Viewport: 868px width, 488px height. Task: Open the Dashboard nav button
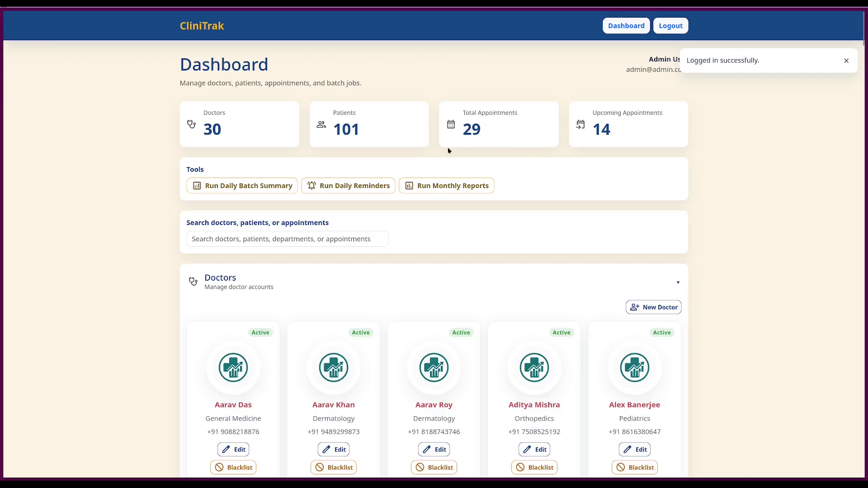pos(626,26)
